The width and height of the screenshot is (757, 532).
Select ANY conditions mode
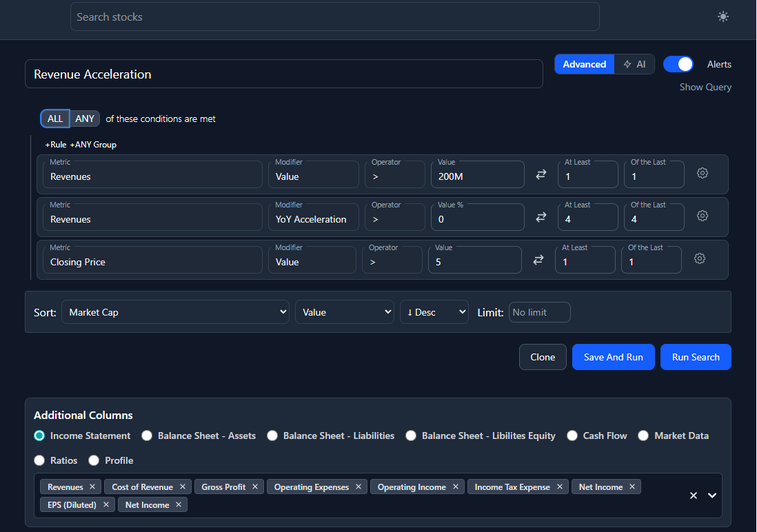click(x=84, y=118)
